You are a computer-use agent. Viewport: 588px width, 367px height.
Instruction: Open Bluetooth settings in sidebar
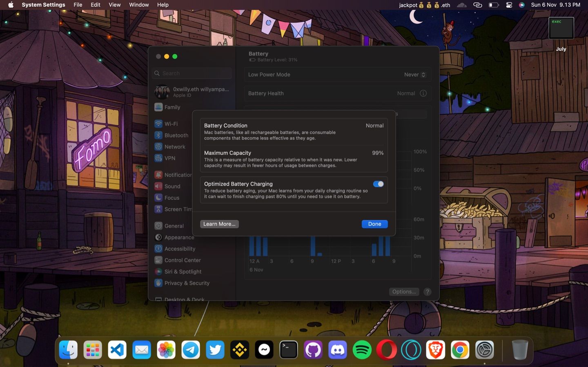coord(171,135)
